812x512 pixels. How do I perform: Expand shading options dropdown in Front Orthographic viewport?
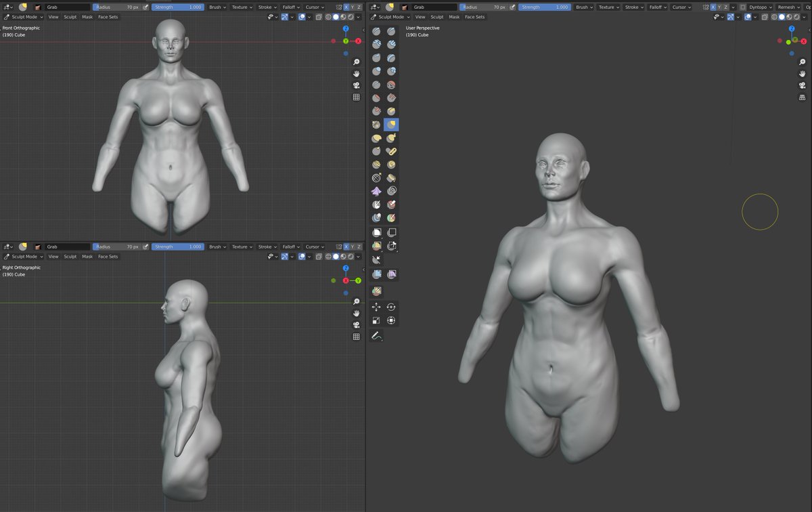359,17
